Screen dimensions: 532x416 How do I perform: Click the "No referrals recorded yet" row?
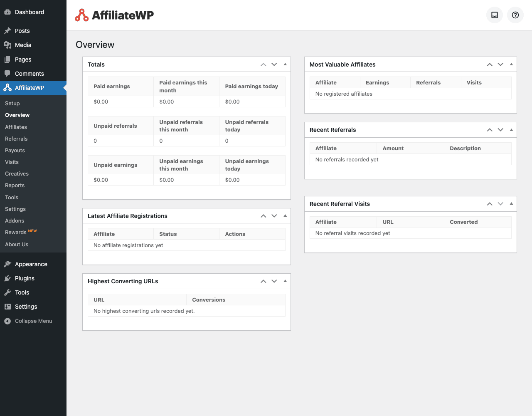(411, 159)
